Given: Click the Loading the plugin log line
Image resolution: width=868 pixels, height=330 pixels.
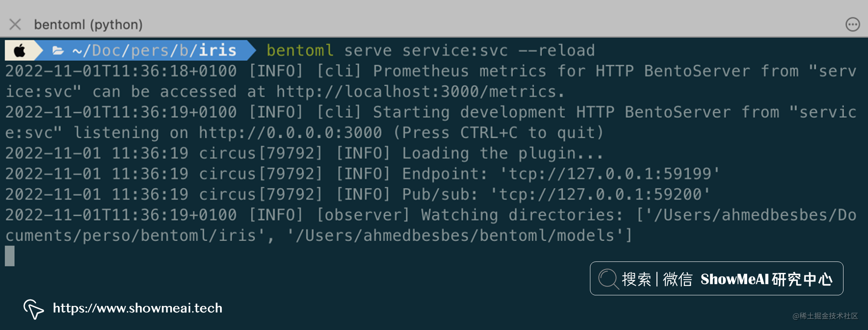Looking at the screenshot, I should (x=304, y=153).
